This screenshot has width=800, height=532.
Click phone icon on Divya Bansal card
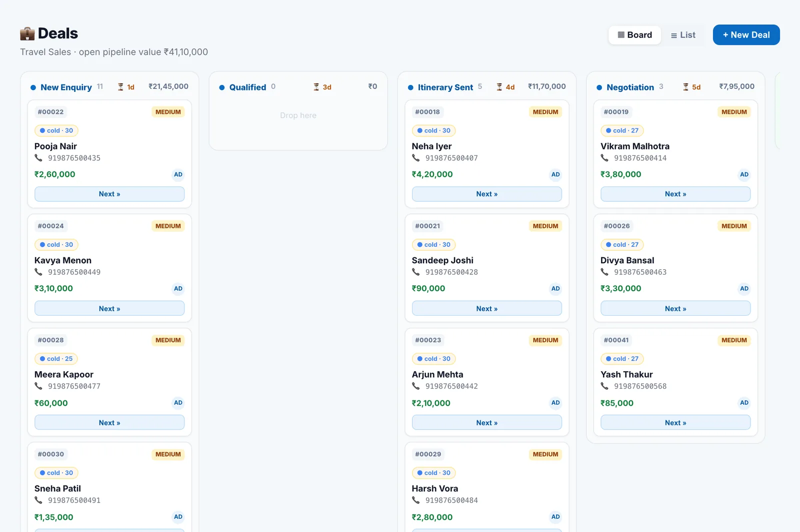tap(604, 272)
